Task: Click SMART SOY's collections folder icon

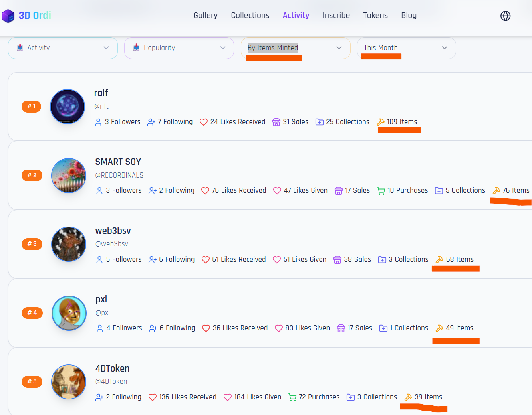Action: tap(439, 191)
